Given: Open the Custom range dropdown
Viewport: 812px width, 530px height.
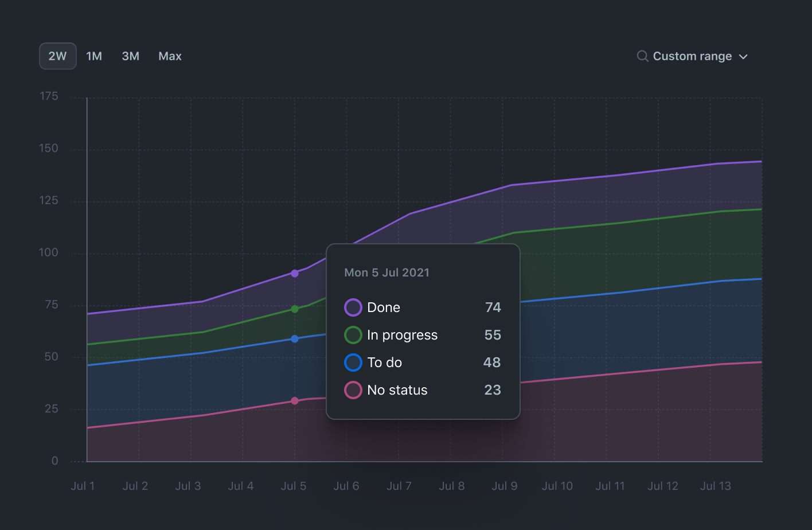Looking at the screenshot, I should point(692,56).
